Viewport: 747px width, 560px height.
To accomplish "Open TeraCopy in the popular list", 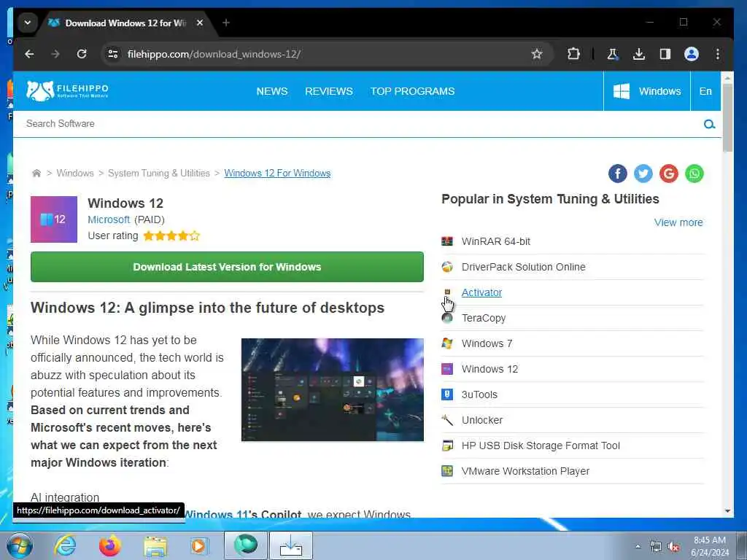I will tap(484, 318).
